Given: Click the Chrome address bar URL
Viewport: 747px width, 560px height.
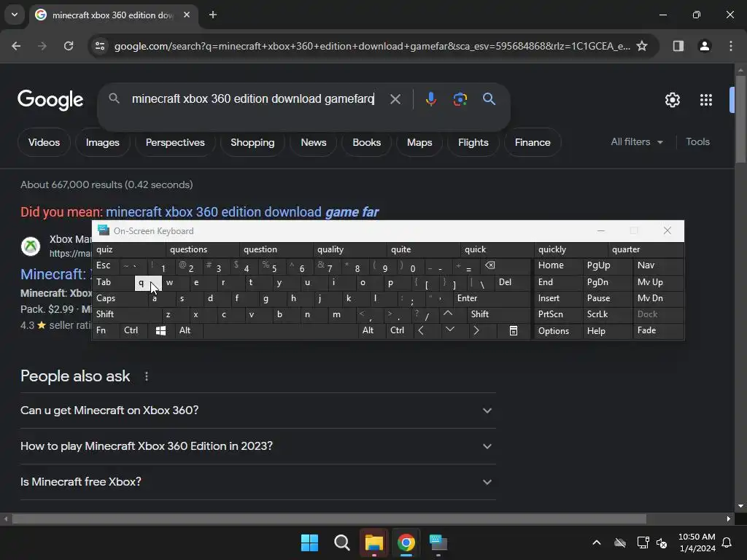Looking at the screenshot, I should pyautogui.click(x=371, y=46).
